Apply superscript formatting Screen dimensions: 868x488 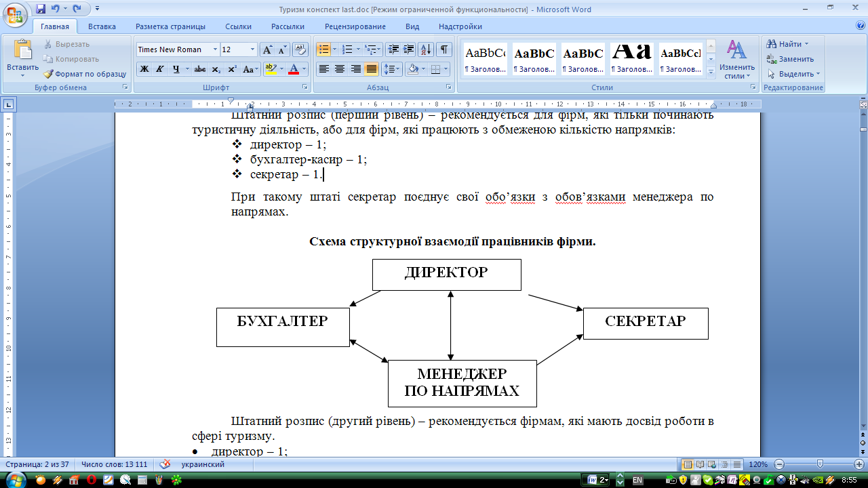tap(232, 69)
